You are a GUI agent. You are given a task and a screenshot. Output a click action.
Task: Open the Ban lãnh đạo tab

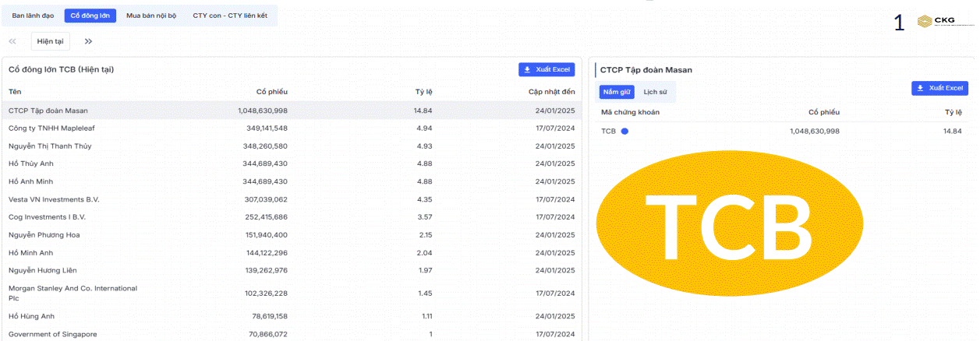(32, 16)
